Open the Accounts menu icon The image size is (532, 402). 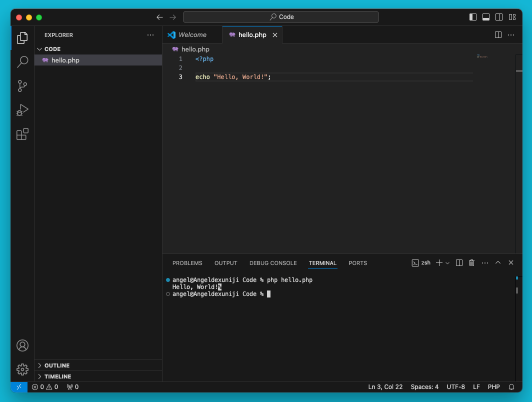[22, 345]
